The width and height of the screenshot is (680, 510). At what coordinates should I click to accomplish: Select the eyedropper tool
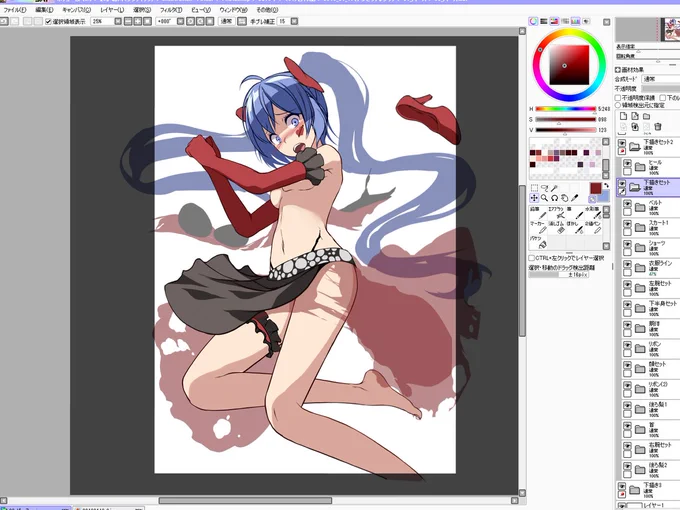[575, 198]
